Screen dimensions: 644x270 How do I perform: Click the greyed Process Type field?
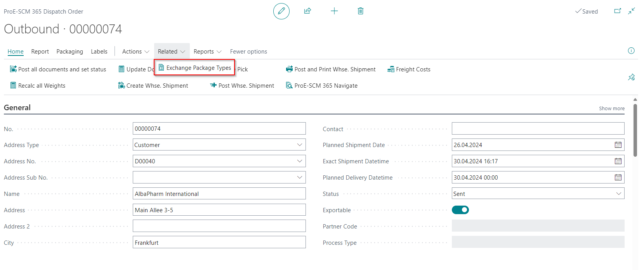pyautogui.click(x=538, y=242)
